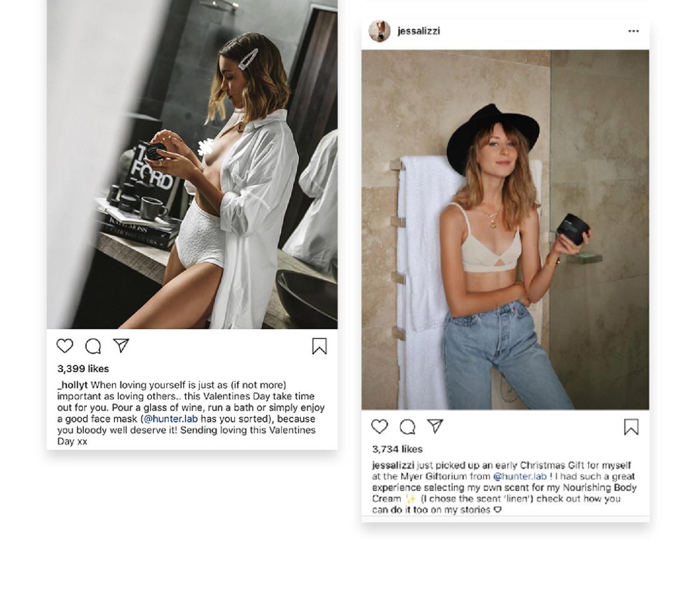
Task: Share the jessalizzi post via paper plane icon
Action: tap(435, 426)
